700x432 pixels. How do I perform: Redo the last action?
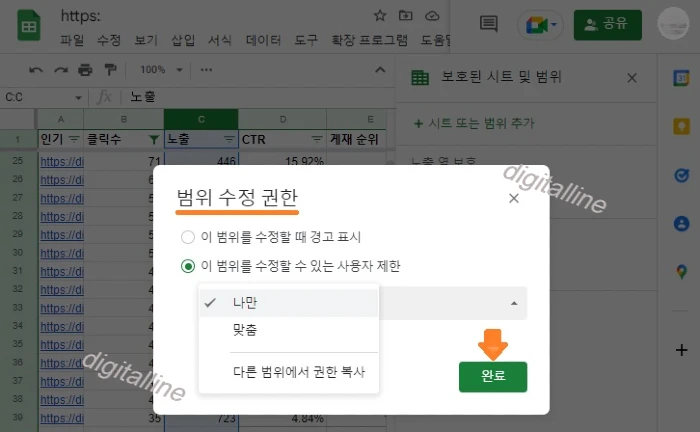coord(61,70)
